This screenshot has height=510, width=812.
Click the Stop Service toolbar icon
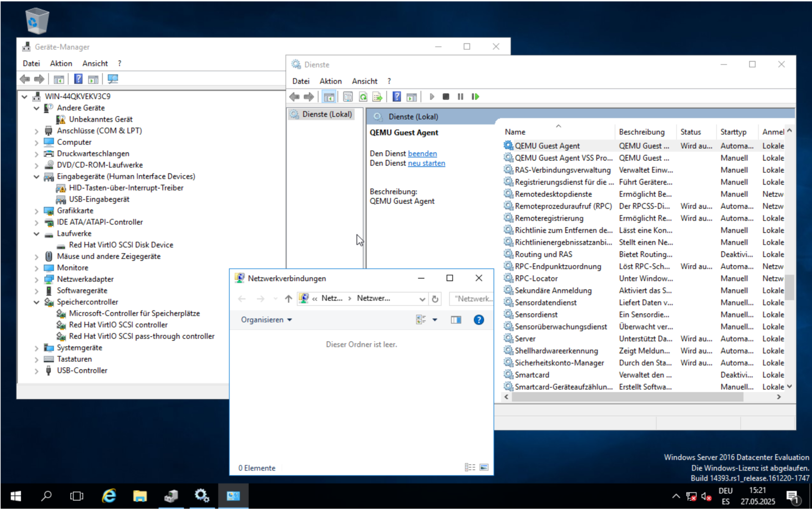coord(446,97)
